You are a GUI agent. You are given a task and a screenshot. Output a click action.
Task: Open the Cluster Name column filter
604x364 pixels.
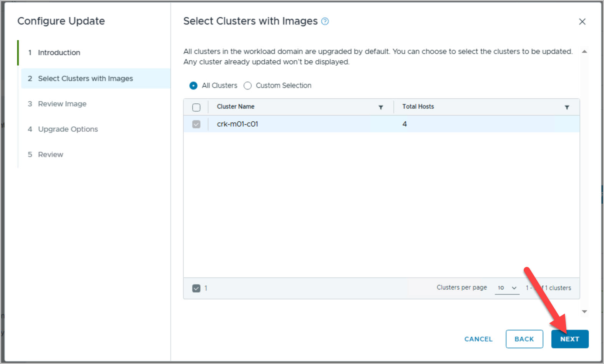tap(381, 108)
